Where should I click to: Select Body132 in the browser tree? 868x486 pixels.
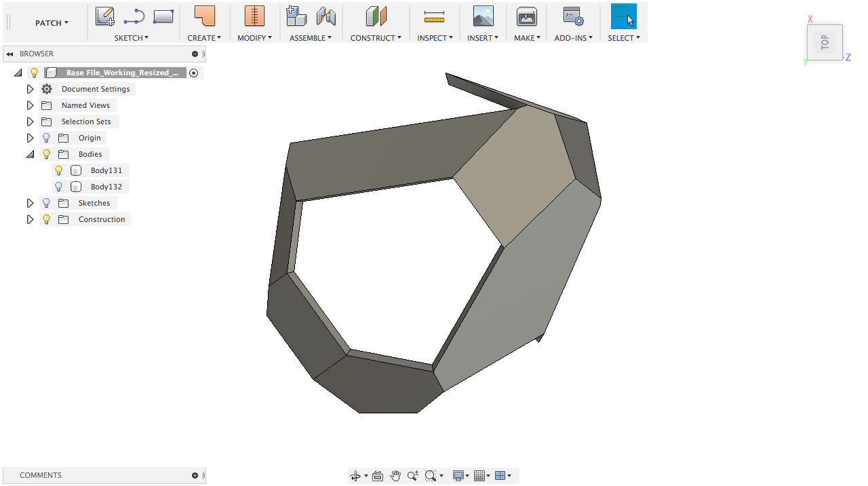[x=106, y=187]
